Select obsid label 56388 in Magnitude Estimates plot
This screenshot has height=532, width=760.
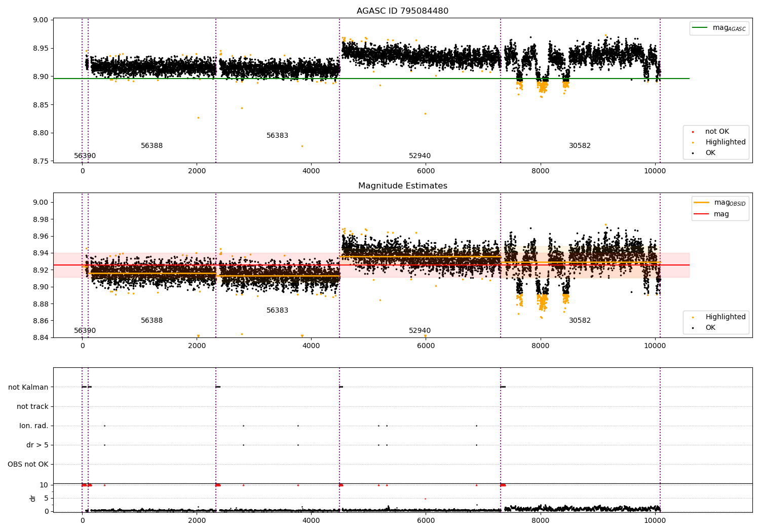[151, 321]
